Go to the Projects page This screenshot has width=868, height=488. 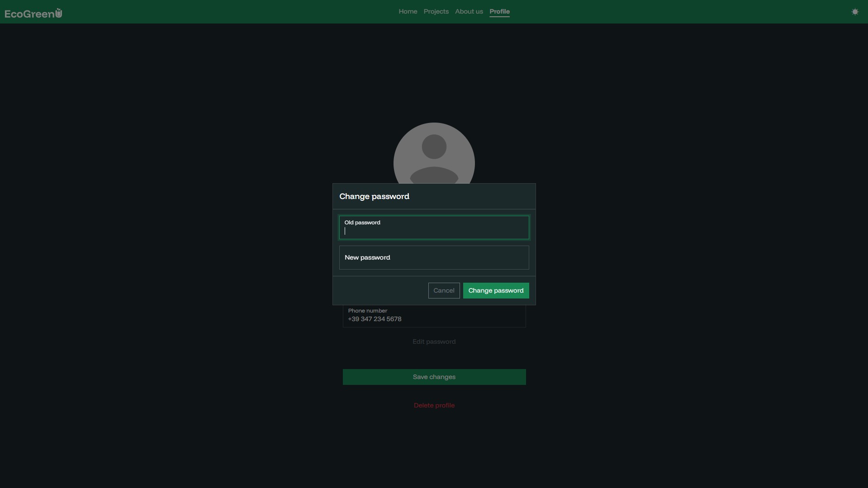436,11
